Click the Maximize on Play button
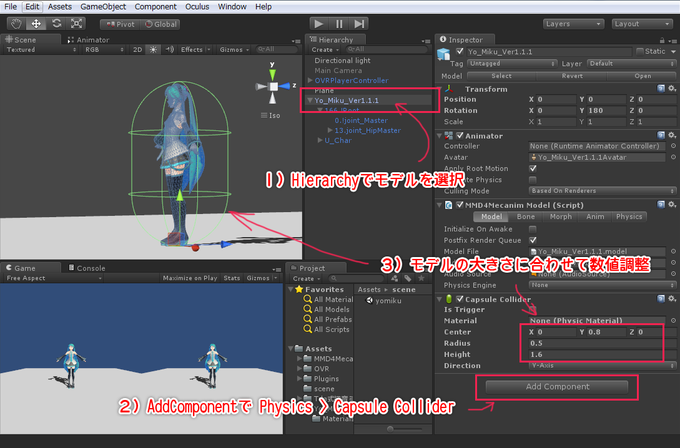The image size is (680, 448). tap(190, 278)
